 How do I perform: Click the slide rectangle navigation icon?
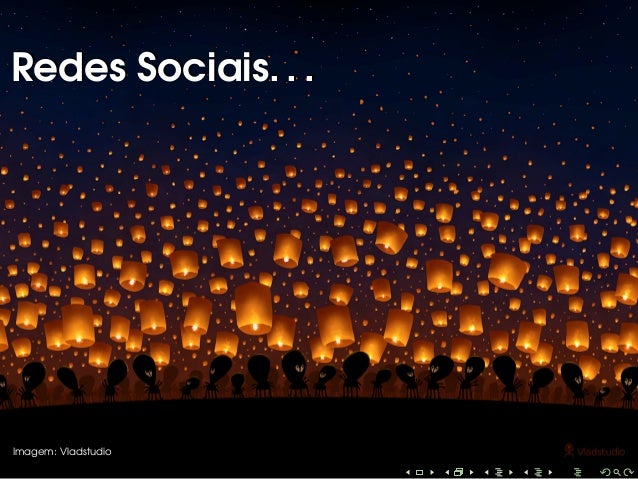[420, 472]
